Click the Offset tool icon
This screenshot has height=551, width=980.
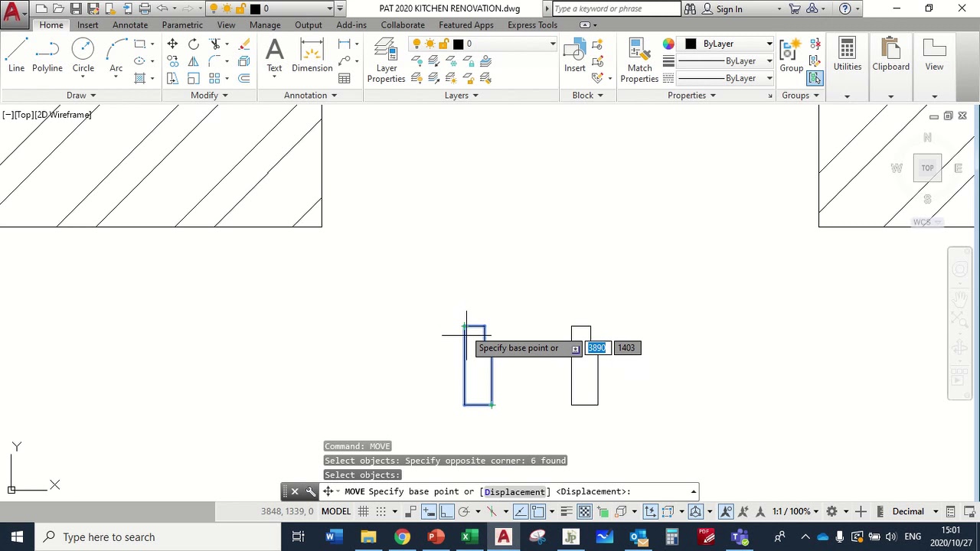click(x=243, y=78)
